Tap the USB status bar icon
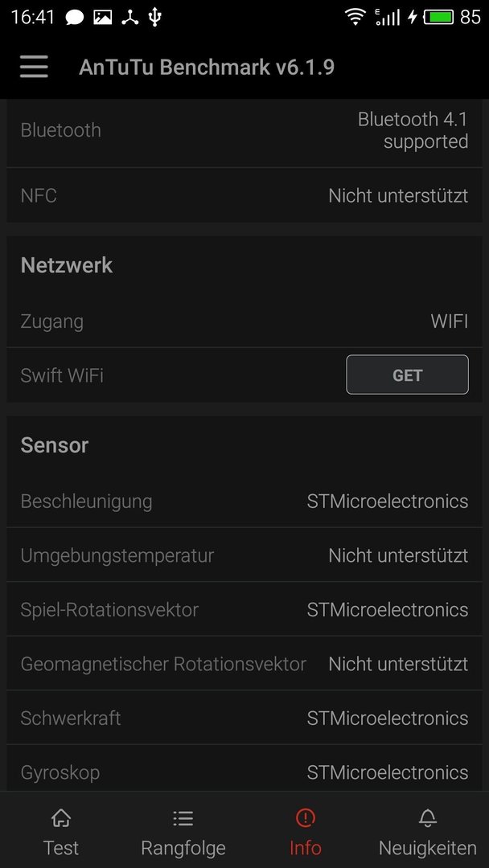Viewport: 489px width, 868px height. tap(155, 17)
